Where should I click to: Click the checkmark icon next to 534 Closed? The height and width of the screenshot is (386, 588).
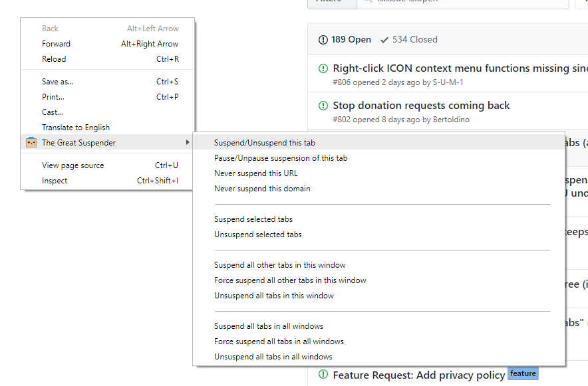[x=383, y=40]
